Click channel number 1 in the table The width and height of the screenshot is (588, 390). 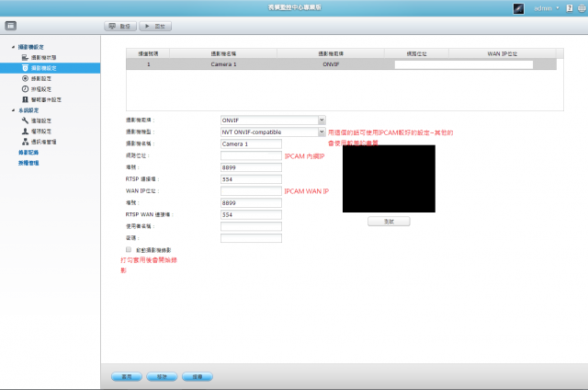pos(149,64)
